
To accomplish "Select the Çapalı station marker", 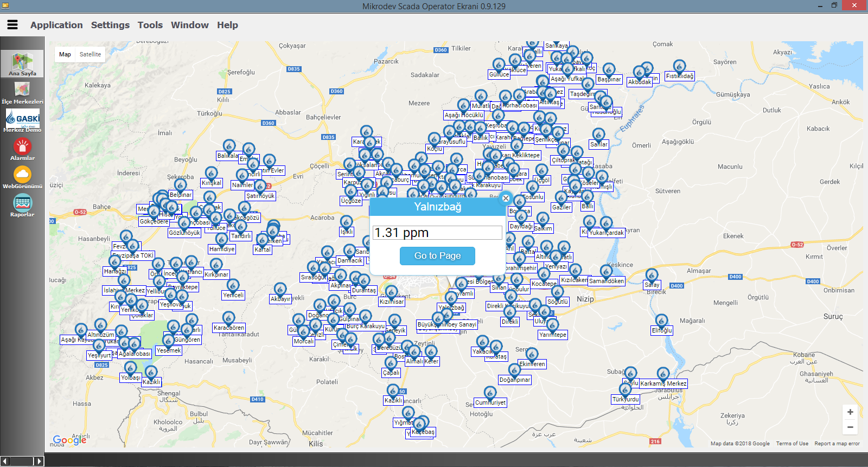I will tap(391, 363).
